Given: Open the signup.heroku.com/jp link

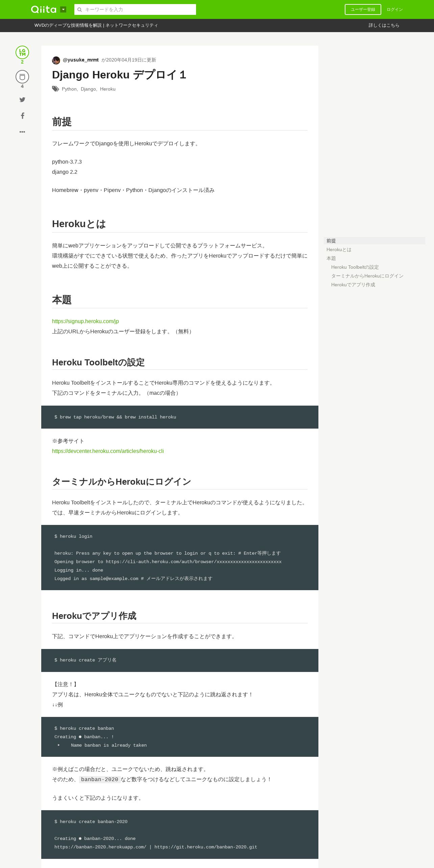Looking at the screenshot, I should [x=86, y=321].
